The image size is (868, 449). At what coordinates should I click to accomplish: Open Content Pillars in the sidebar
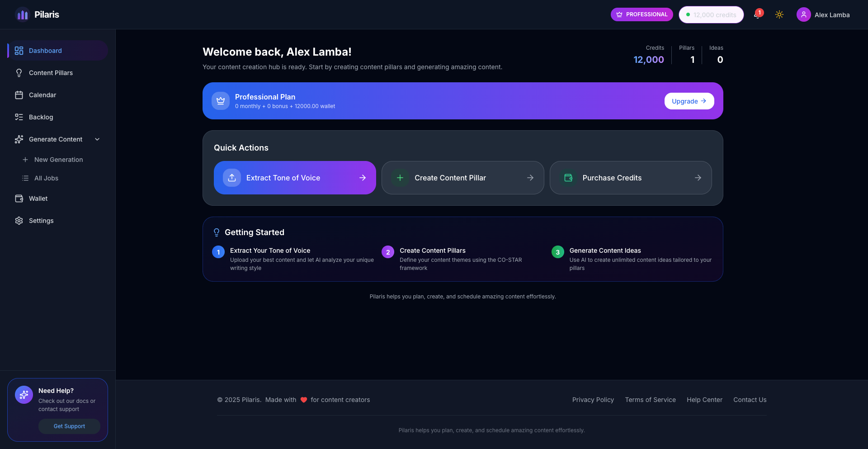[51, 73]
